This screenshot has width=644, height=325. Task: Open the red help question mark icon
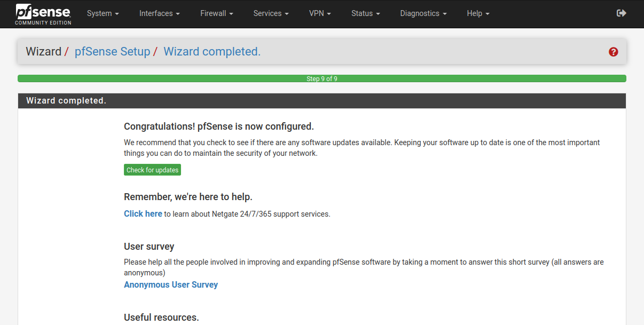613,52
